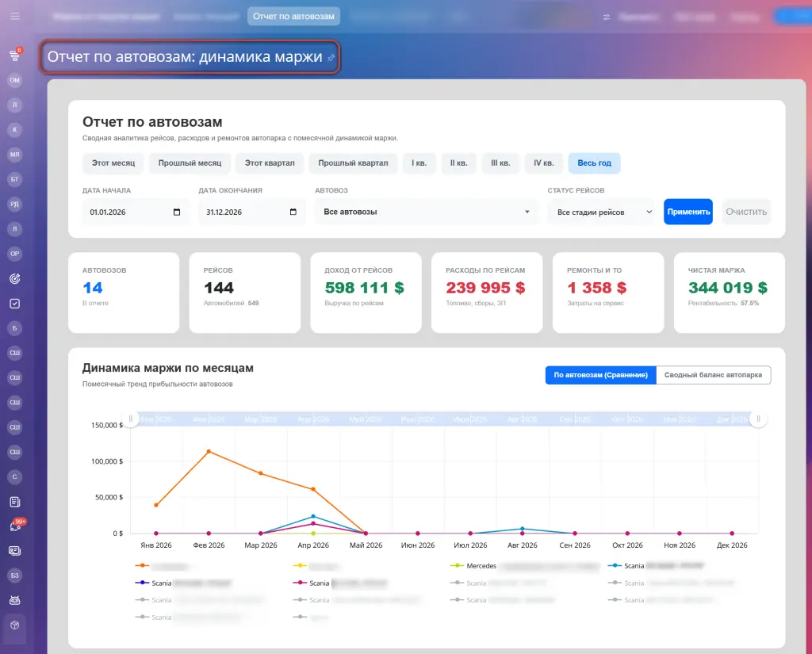This screenshot has width=812, height=654.
Task: Switch chart to Сводный баланс автопарка
Action: click(713, 375)
